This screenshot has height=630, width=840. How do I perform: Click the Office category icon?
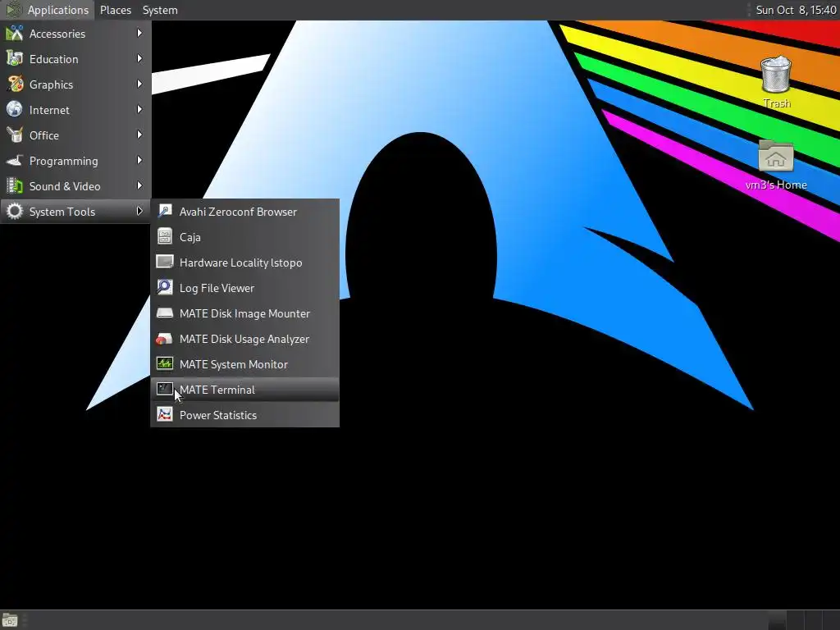click(15, 135)
